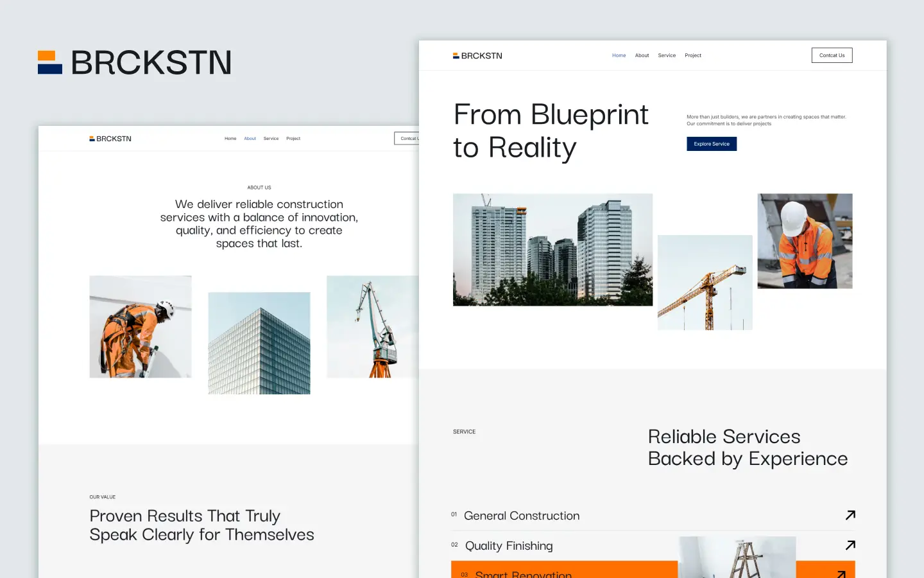The height and width of the screenshot is (578, 924).
Task: Click the large BRCKSTN wordmark text
Action: pyautogui.click(x=151, y=63)
